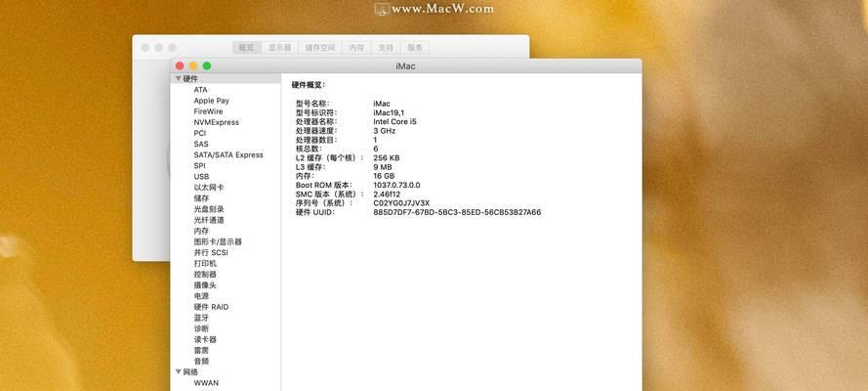868x391 pixels.
Task: Close the iMac system report window
Action: (180, 65)
